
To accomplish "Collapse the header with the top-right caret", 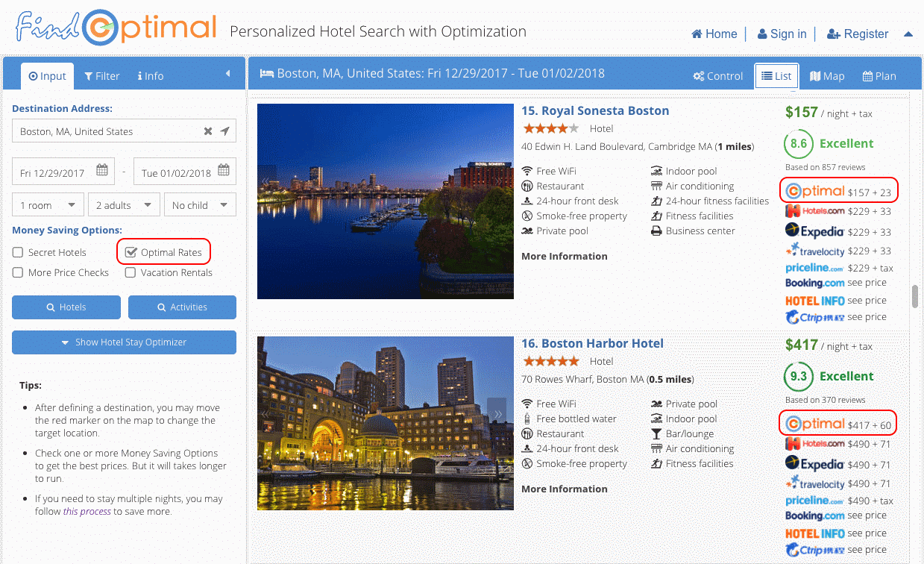I will 908,34.
